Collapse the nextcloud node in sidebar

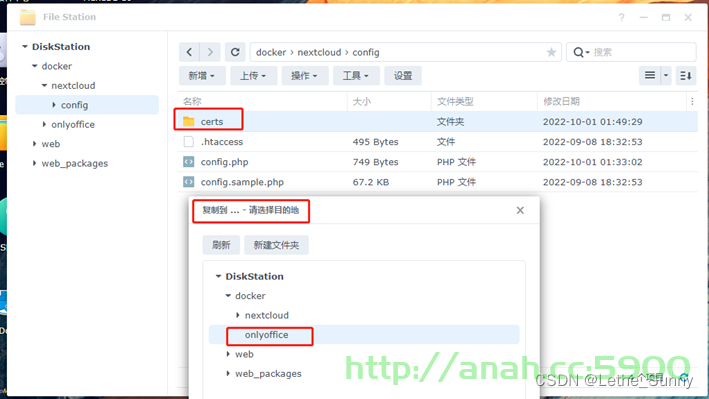coord(44,86)
